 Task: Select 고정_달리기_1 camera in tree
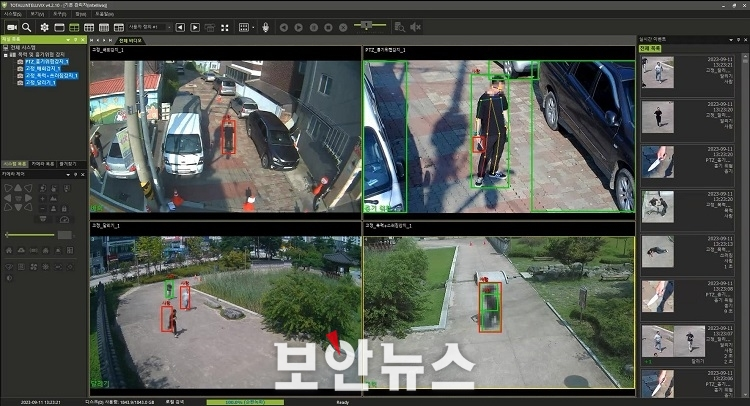(x=41, y=83)
